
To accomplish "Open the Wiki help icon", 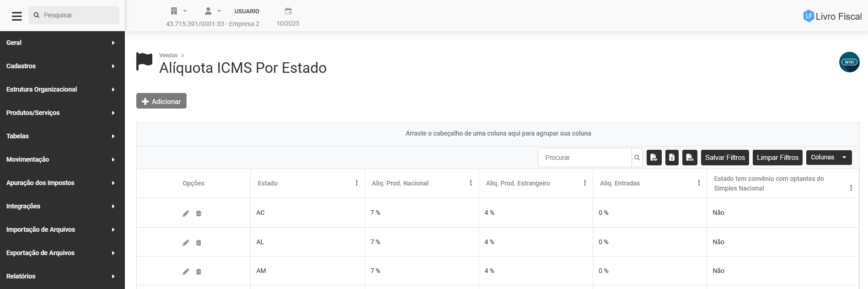I will 849,62.
